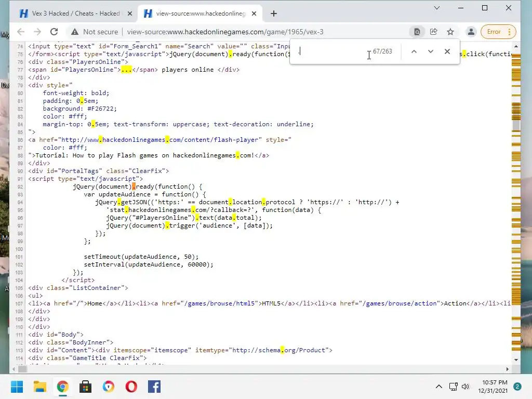Select the view-source hackedonlinegames tab

(200, 14)
